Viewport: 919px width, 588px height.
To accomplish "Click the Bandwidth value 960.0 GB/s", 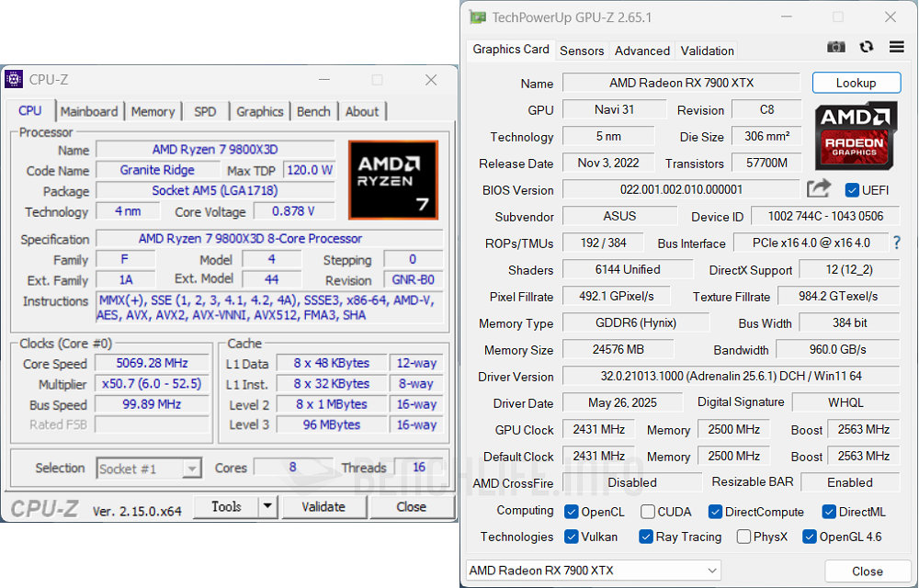I will tap(837, 350).
